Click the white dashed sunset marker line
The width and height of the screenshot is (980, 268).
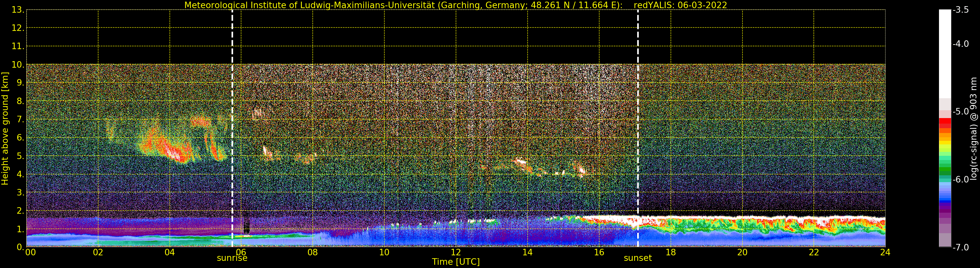pyautogui.click(x=638, y=128)
